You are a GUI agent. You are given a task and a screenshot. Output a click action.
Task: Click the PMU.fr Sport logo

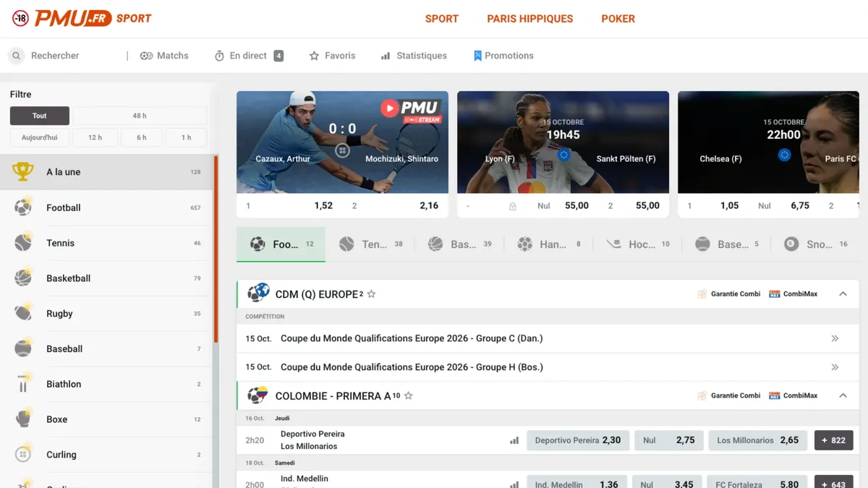93,18
